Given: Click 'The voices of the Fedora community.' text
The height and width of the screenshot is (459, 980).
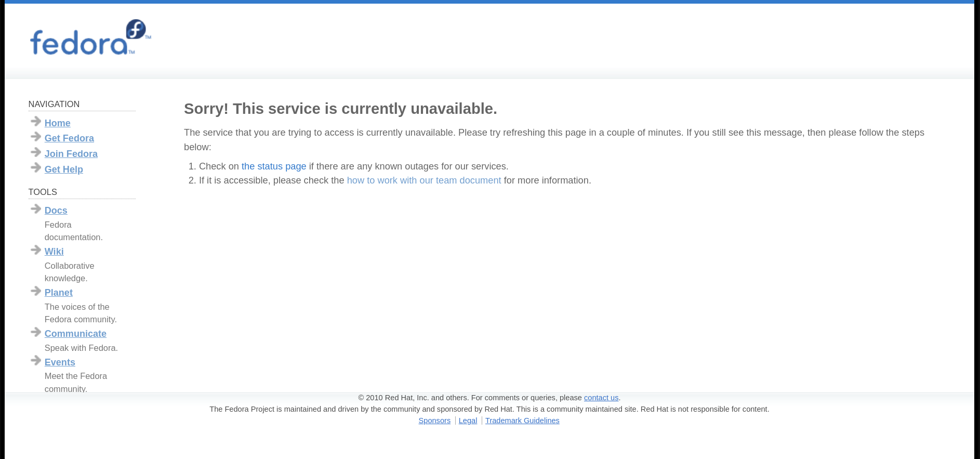Looking at the screenshot, I should (81, 313).
